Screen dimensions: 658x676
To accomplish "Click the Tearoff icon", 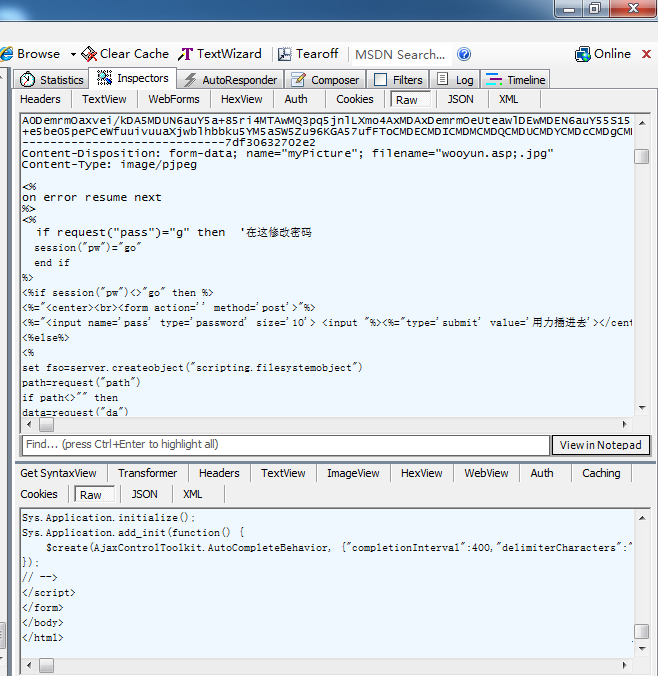I will click(x=284, y=54).
